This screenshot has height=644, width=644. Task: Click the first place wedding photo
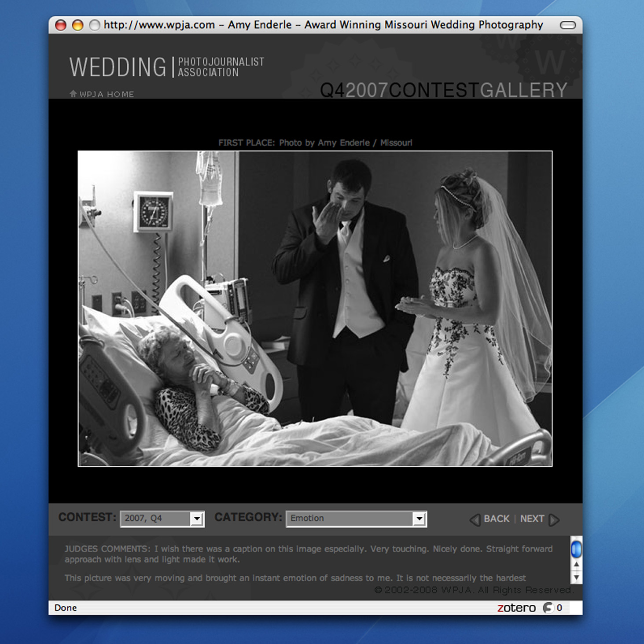tap(315, 309)
